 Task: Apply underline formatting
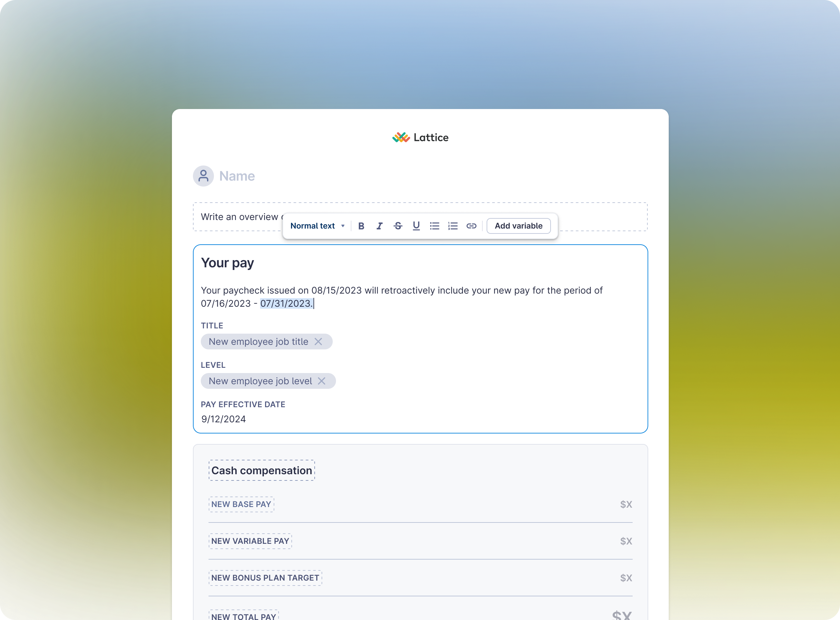pyautogui.click(x=416, y=226)
